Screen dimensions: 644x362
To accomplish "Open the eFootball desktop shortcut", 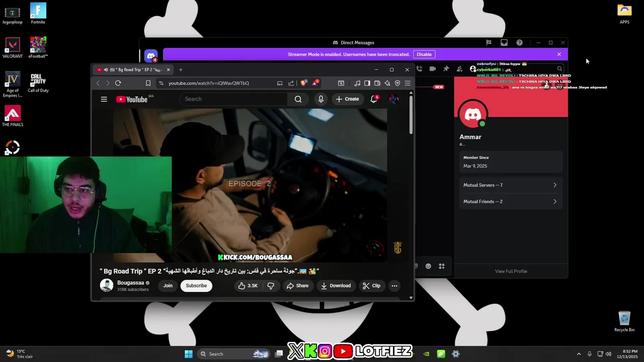I will coord(38,47).
